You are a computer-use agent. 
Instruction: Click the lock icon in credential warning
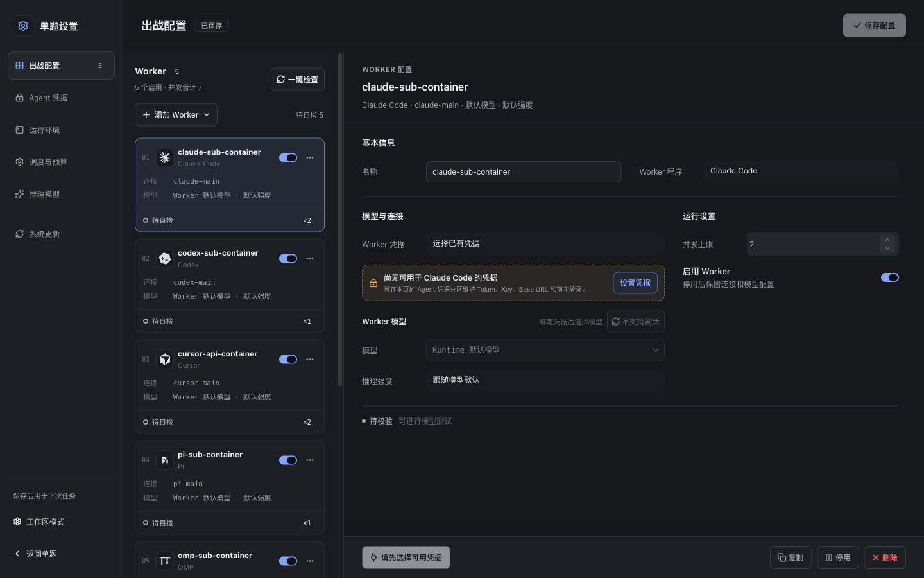[x=373, y=283]
